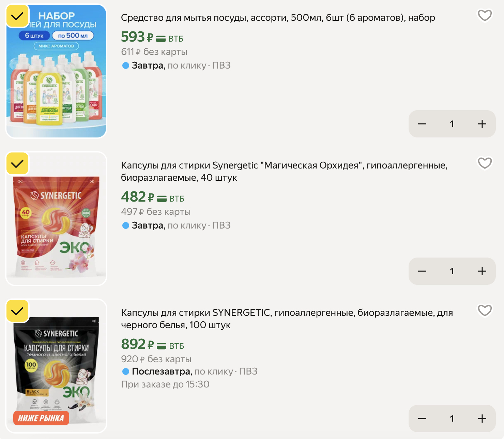The height and width of the screenshot is (439, 504).
Task: Uncheck the dishwashing liquid set item
Action: [x=17, y=16]
